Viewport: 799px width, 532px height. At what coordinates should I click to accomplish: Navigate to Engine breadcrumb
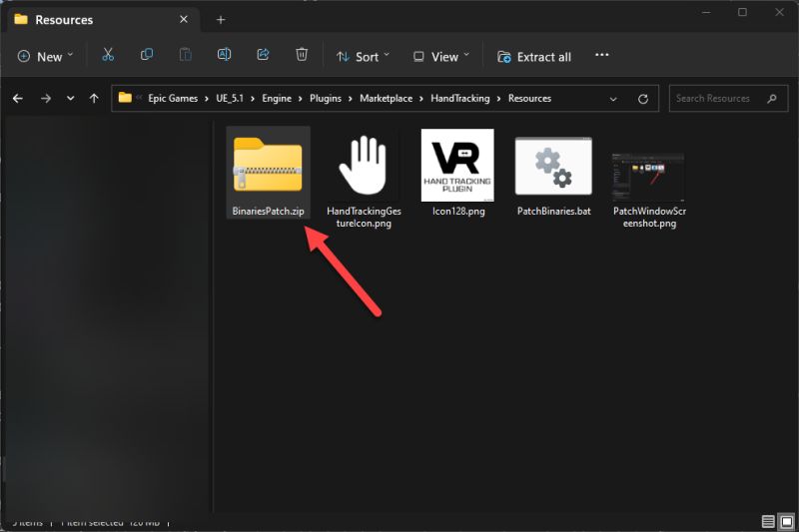point(277,98)
